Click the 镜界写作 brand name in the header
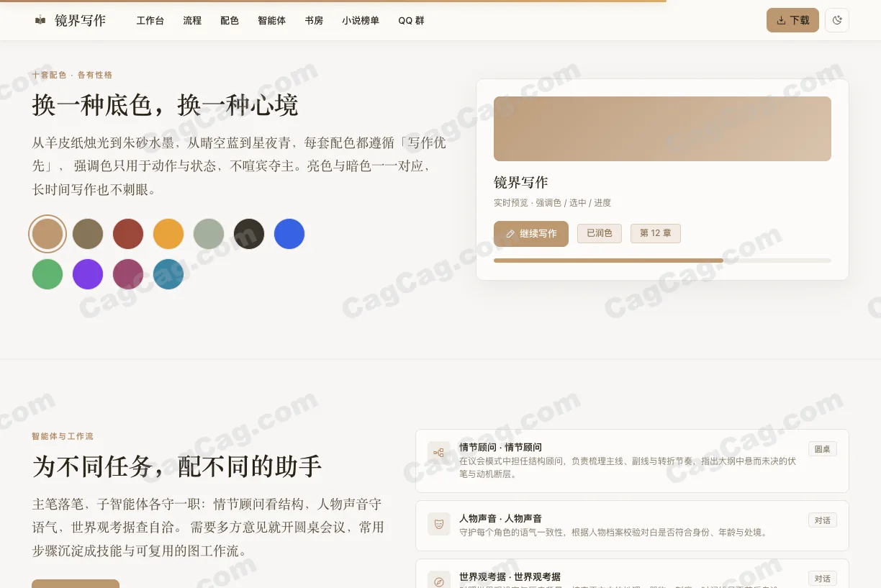 tap(80, 21)
